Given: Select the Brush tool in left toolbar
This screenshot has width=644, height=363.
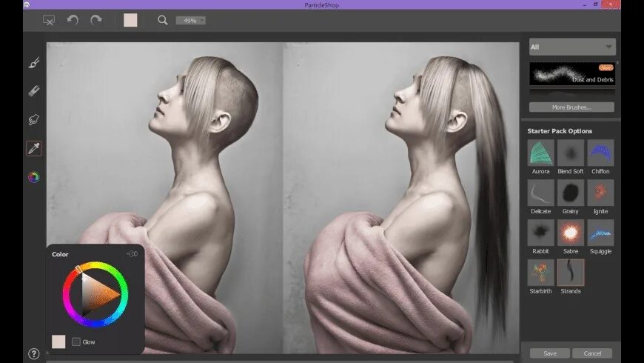Looking at the screenshot, I should [x=34, y=62].
